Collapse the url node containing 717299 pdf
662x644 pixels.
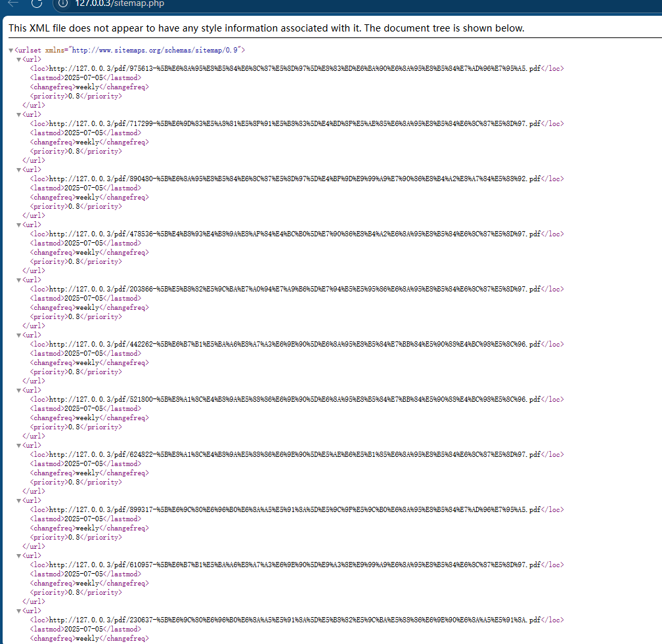click(x=18, y=115)
